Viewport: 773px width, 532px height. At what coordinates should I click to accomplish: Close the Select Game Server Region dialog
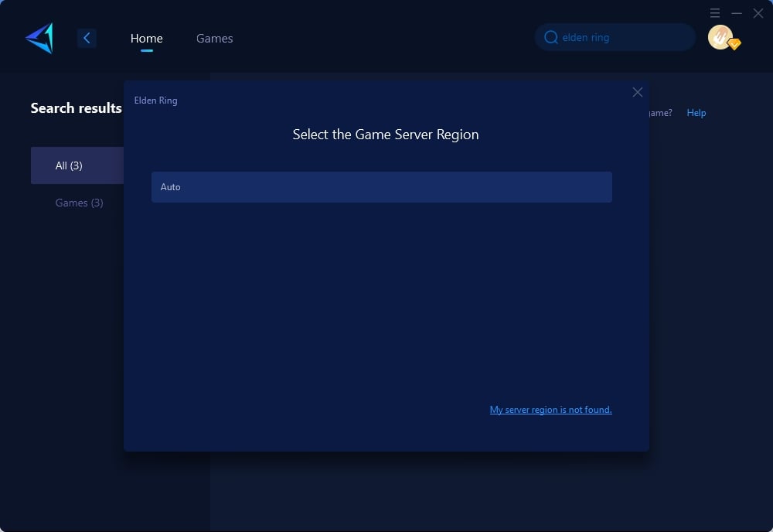pyautogui.click(x=638, y=92)
